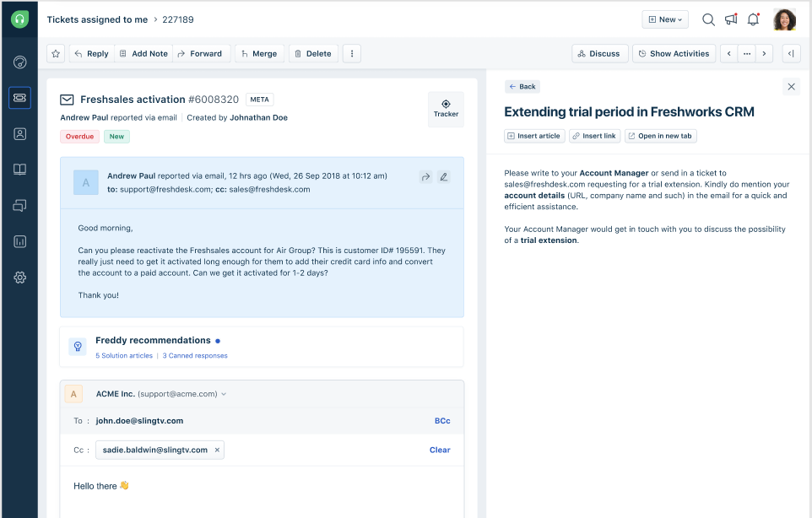Click the Freddy lightbulb icon
Viewport: 812px width, 518px height.
[x=78, y=347]
